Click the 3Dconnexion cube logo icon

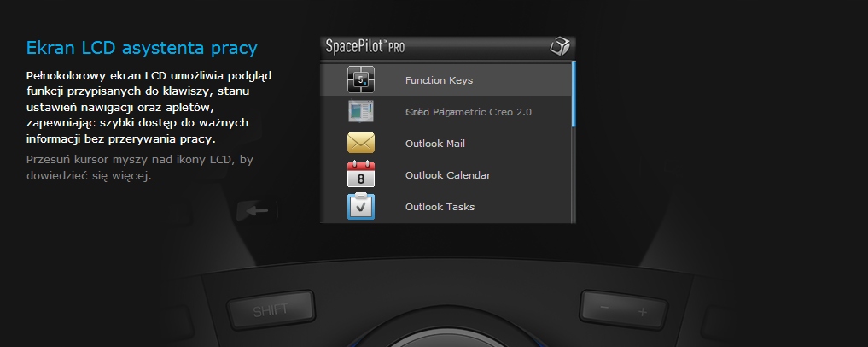[559, 46]
